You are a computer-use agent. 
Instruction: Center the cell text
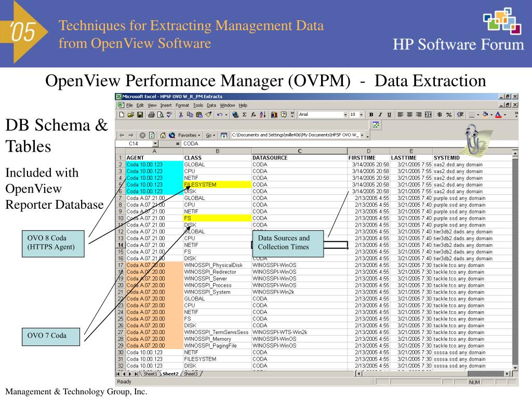click(410, 115)
